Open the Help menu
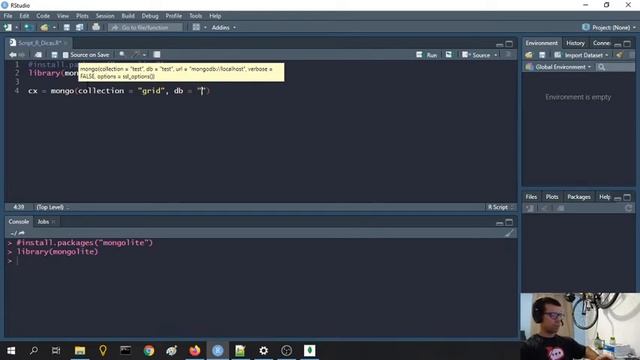 [215, 16]
